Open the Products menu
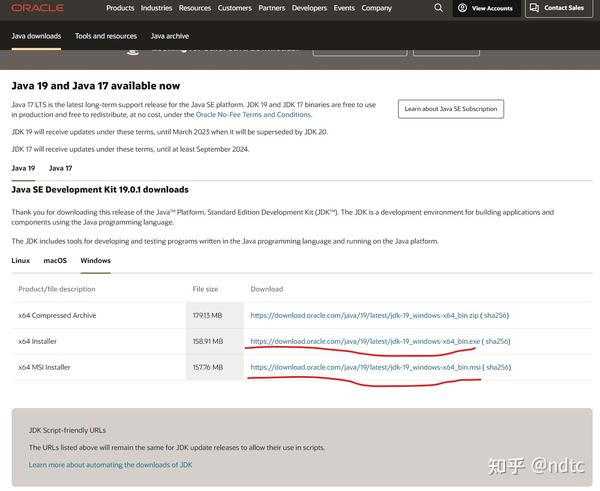Screen dimensions: 600x491 [120, 8]
